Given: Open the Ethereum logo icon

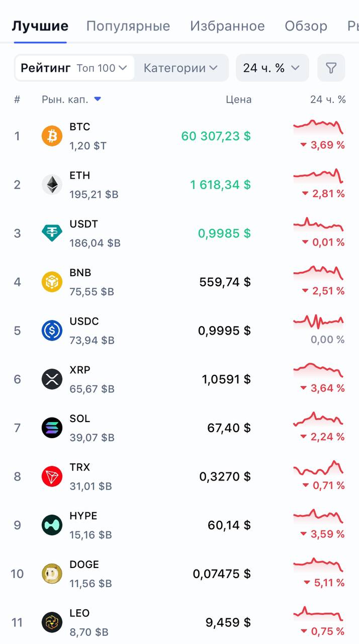Looking at the screenshot, I should 52,185.
